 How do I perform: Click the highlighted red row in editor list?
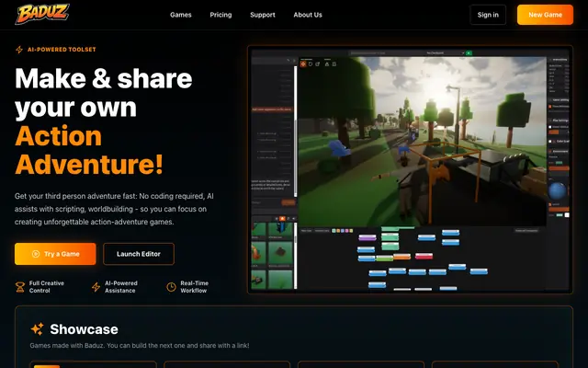tap(272, 109)
